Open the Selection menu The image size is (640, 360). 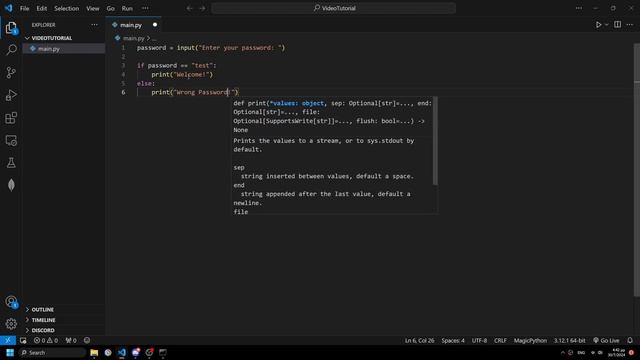click(67, 8)
